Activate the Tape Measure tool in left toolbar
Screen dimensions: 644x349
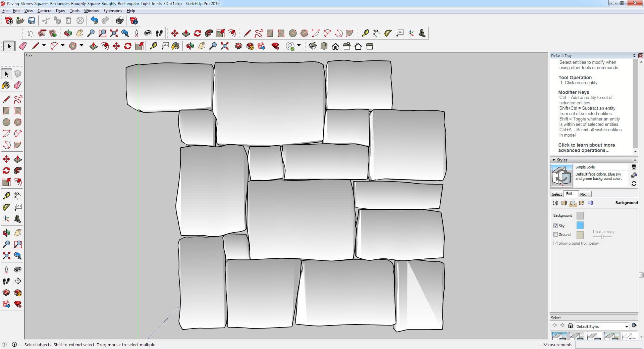pos(6,196)
